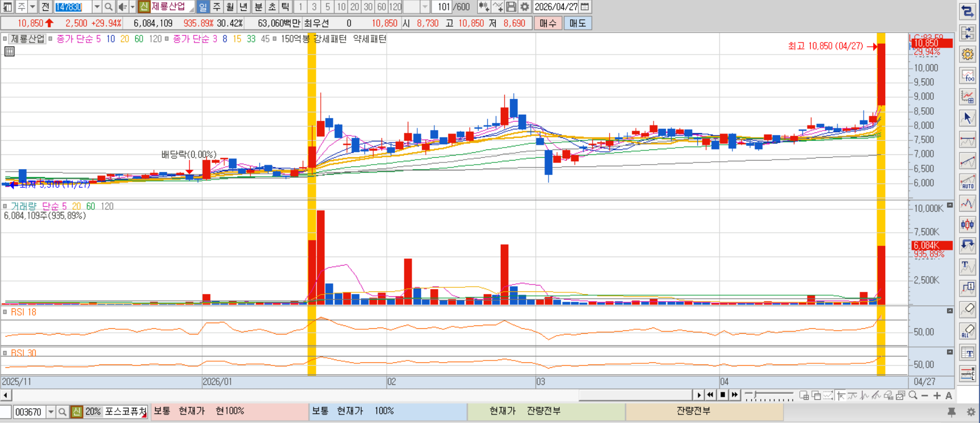
Task: Toggle the 일 daily period button
Action: click(203, 7)
